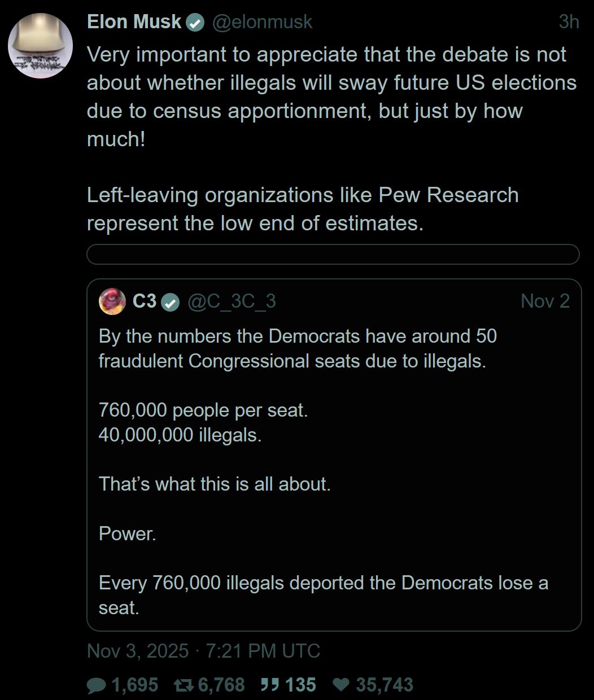
Task: Visit the @elonmusk handle link
Action: pos(262,22)
